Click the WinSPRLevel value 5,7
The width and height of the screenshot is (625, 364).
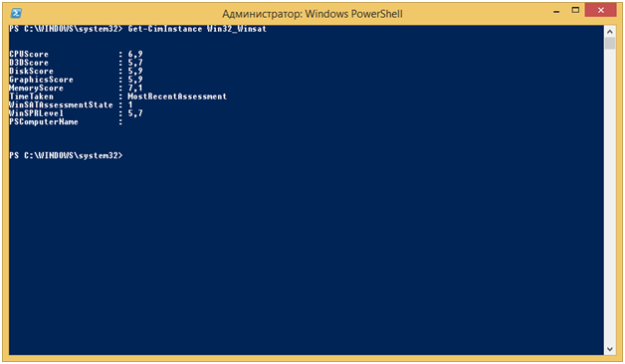pyautogui.click(x=135, y=113)
